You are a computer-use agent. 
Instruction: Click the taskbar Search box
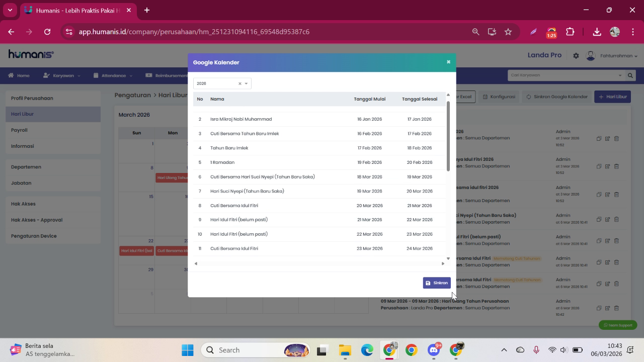257,350
